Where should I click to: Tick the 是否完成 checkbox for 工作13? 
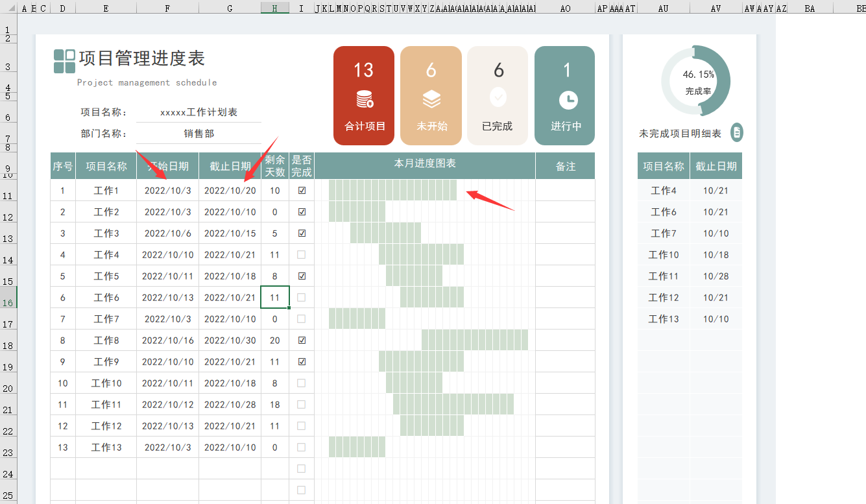click(x=302, y=448)
